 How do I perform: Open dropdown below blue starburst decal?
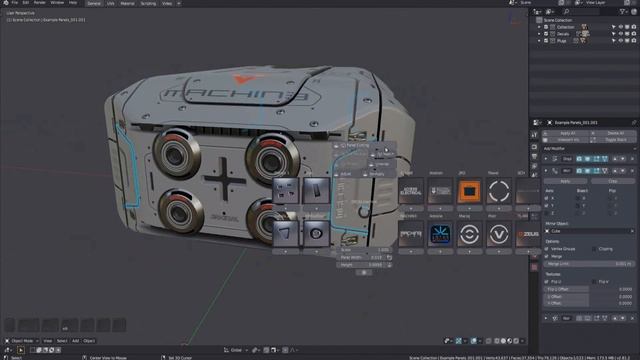click(440, 252)
